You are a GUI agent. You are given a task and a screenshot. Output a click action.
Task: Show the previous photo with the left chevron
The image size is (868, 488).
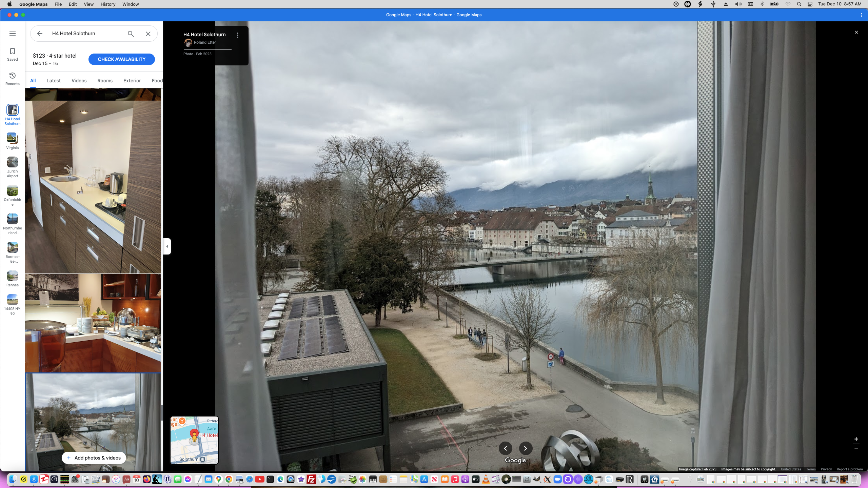pyautogui.click(x=505, y=448)
